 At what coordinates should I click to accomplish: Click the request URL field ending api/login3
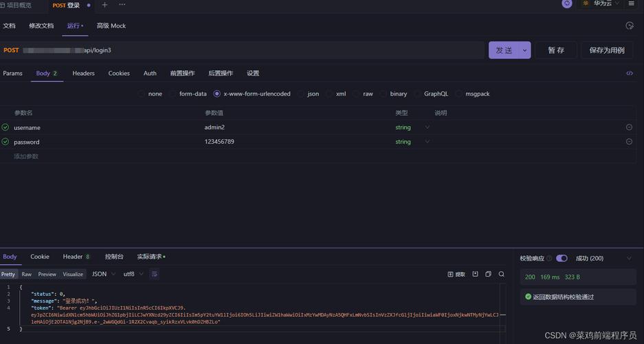(253, 50)
